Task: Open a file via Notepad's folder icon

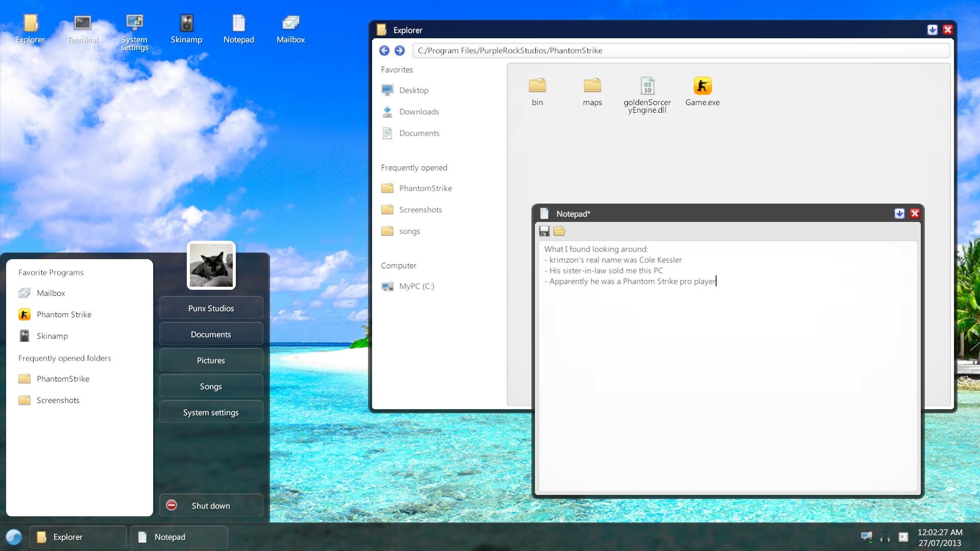Action: tap(559, 231)
